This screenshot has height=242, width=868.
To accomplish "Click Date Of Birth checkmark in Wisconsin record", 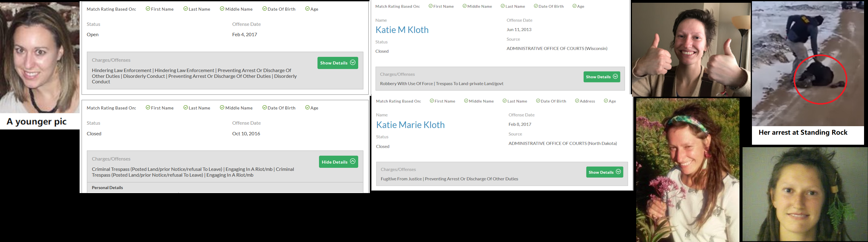I will click(x=536, y=6).
